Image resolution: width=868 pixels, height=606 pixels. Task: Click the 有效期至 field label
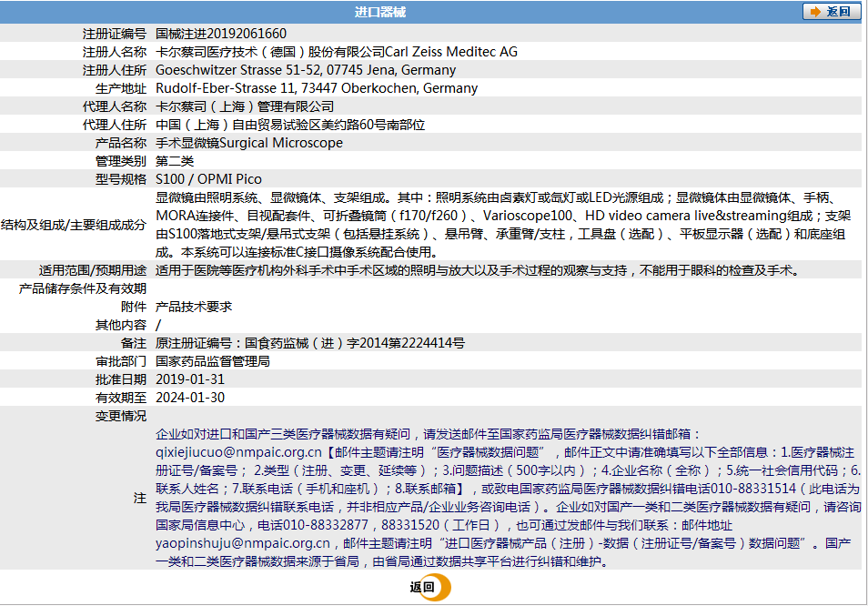[121, 398]
